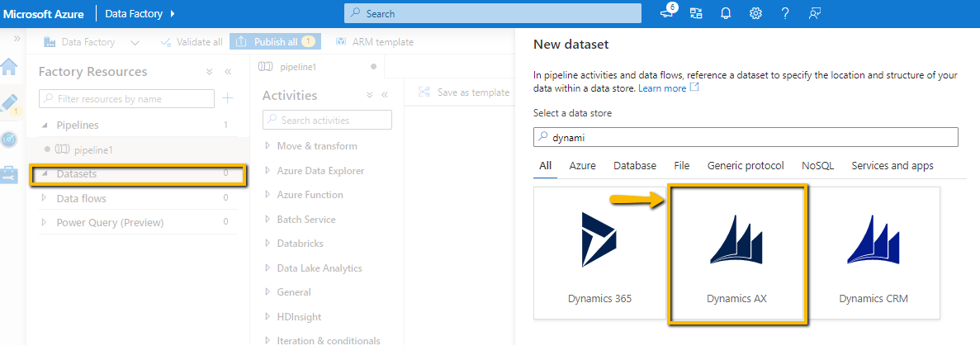
Task: Switch to Services and apps tab
Action: [x=892, y=166]
